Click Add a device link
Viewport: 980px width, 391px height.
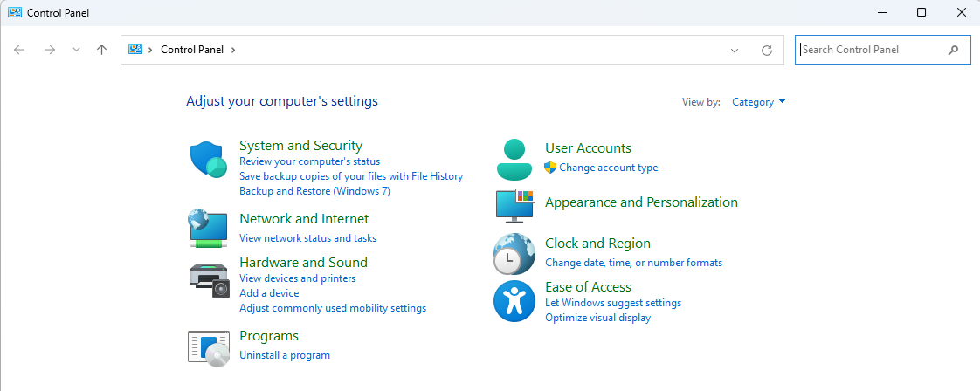click(269, 293)
